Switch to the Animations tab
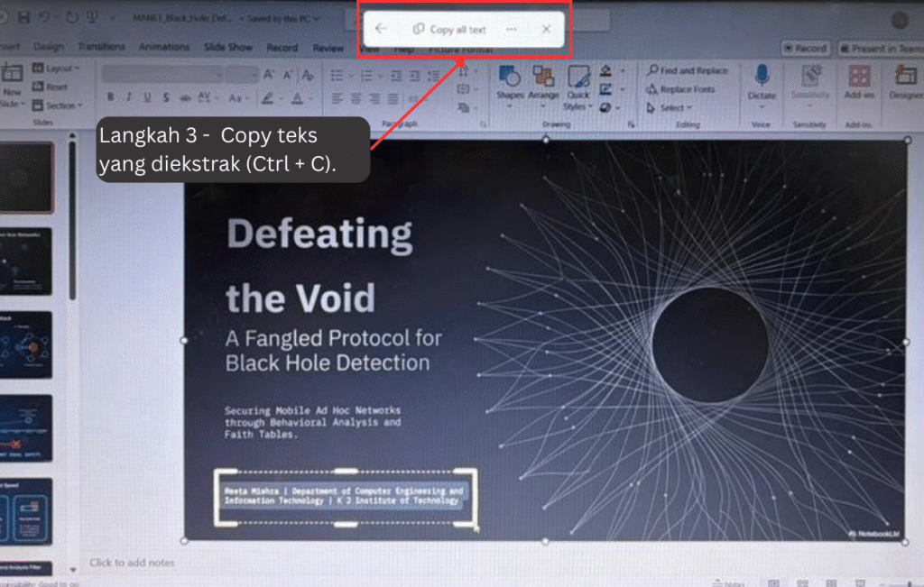Viewport: 924px width, 587px height. [163, 47]
